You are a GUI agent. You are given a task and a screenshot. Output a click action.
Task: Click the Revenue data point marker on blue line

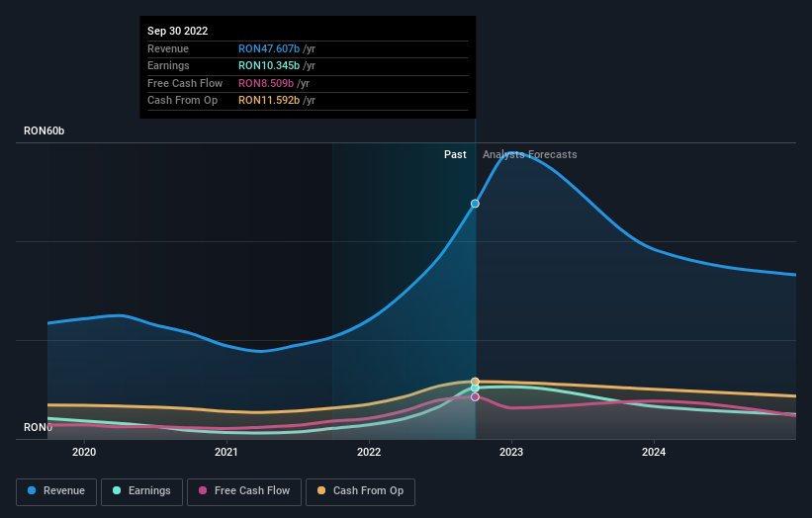(x=475, y=204)
